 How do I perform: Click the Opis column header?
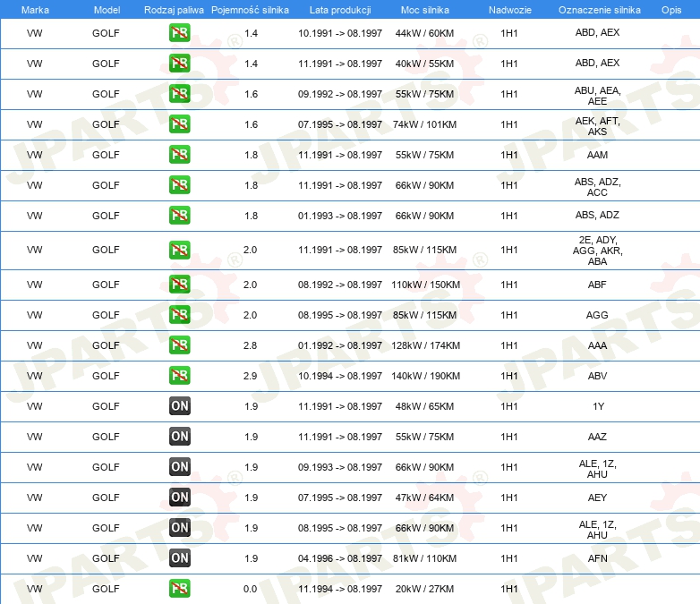671,10
